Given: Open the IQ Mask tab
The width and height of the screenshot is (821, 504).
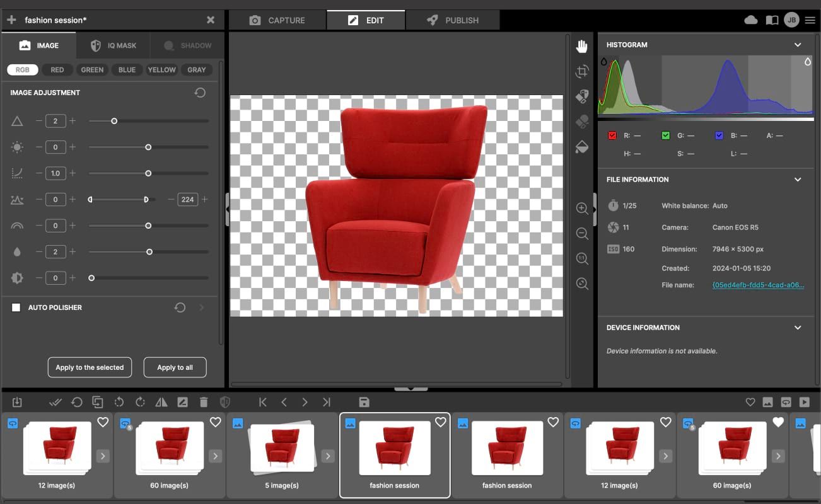Looking at the screenshot, I should [113, 45].
